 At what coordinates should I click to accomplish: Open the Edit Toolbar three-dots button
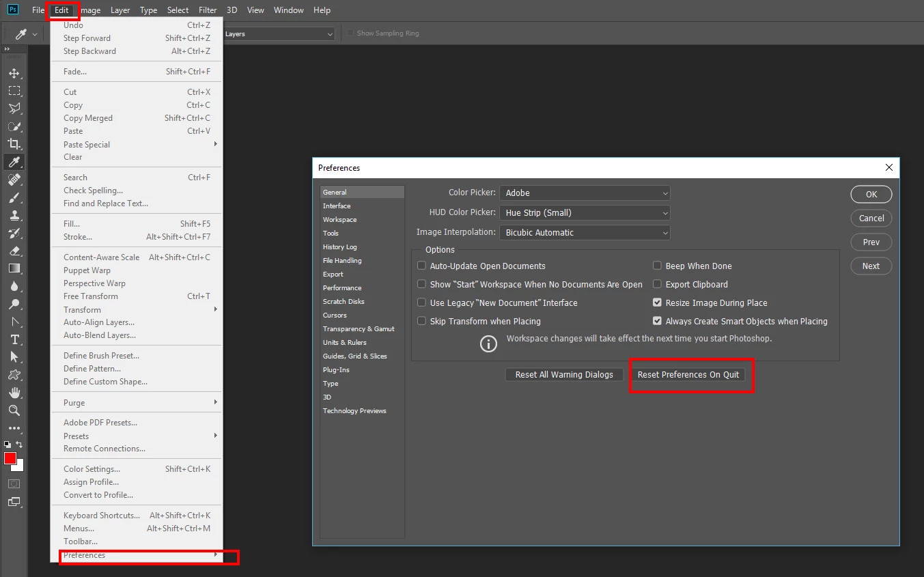coord(14,429)
